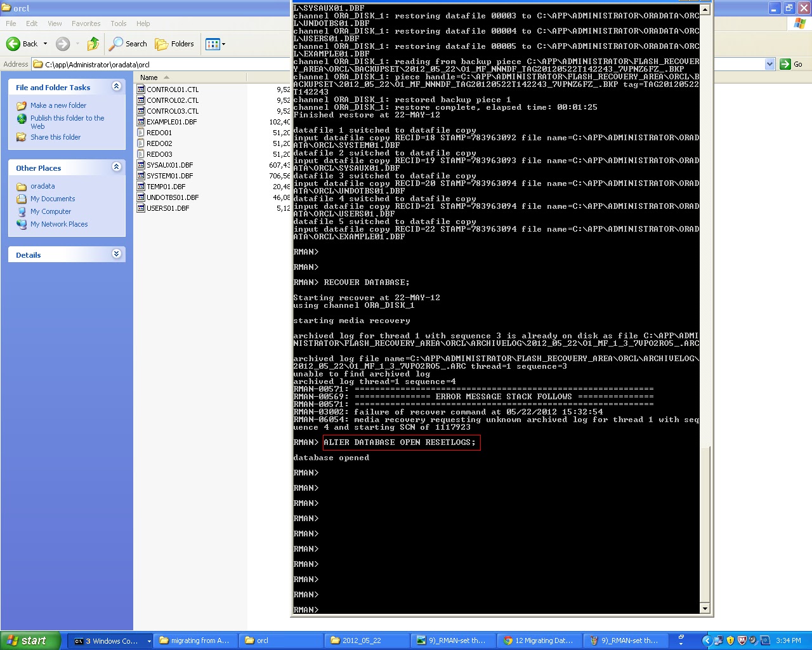Viewport: 812px width, 650px height.
Task: Click the volume icon in the system tray
Action: [752, 640]
